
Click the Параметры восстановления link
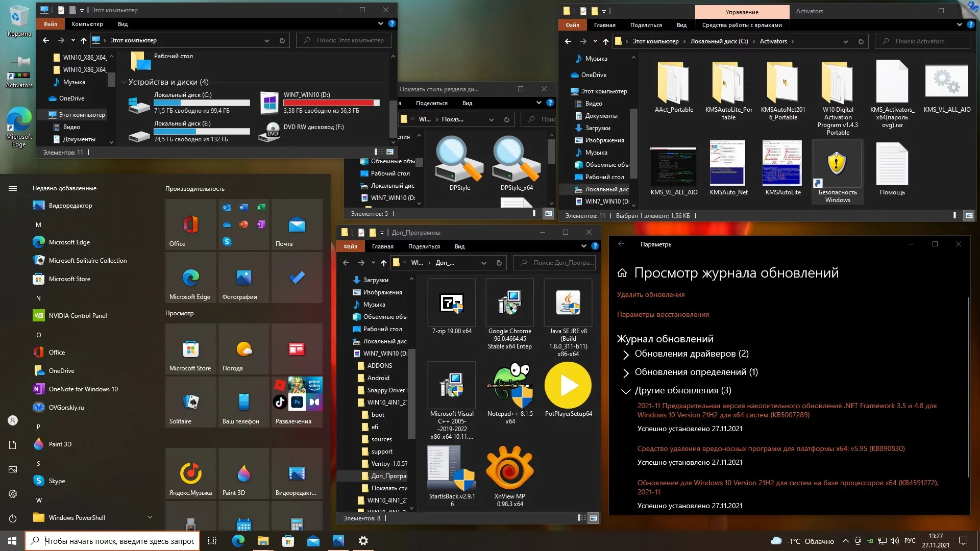pyautogui.click(x=663, y=314)
